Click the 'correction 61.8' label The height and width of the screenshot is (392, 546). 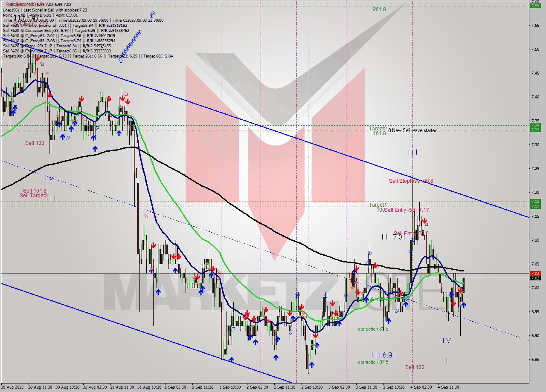coord(373,329)
